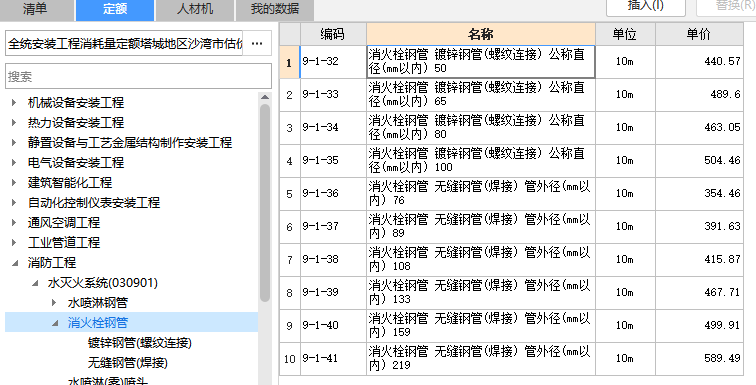The image size is (756, 385).
Task: Click price cell 440.57
Action: 699,62
